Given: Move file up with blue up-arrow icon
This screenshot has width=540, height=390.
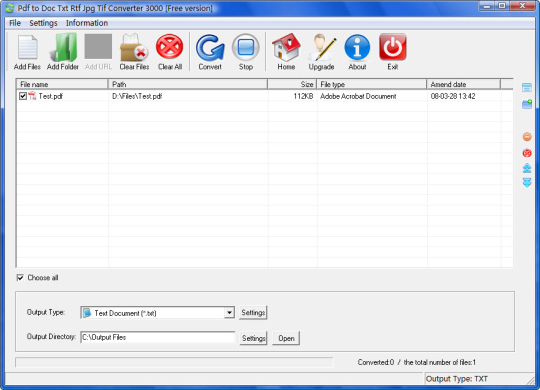Looking at the screenshot, I should point(527,168).
